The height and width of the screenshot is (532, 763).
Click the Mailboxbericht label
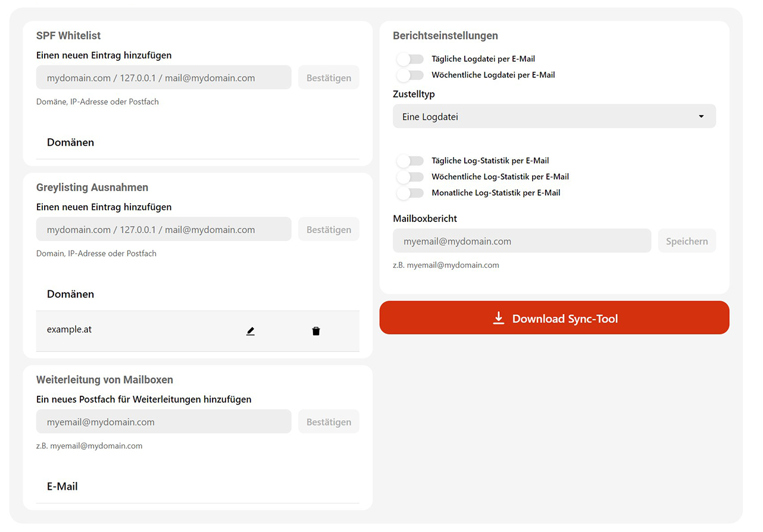point(425,218)
